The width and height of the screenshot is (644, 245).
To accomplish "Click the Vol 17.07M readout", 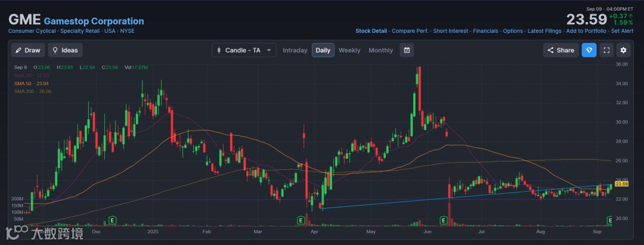I will click(x=136, y=67).
